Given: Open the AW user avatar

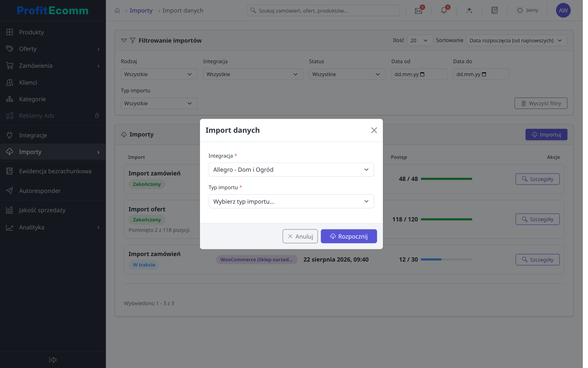Looking at the screenshot, I should click(x=563, y=10).
